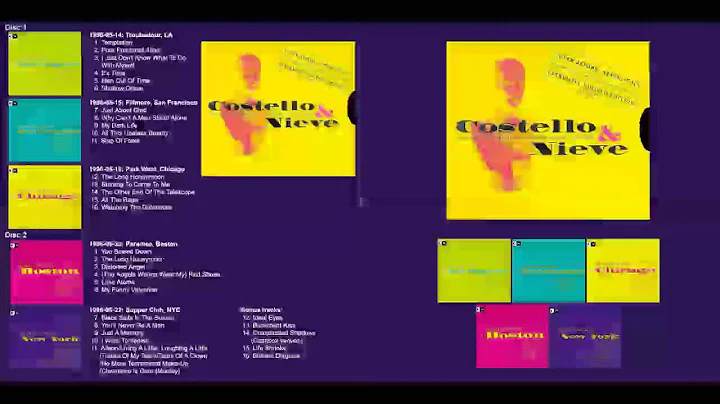Click corner icon on right-grid pink Boston thumbnail
The width and height of the screenshot is (720, 404).
(480, 309)
